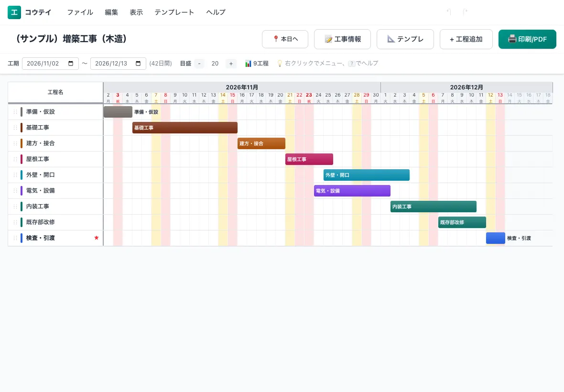Grab the drag handle of 建方・接合 row
Screen dimensions: 564x392
tap(15, 143)
